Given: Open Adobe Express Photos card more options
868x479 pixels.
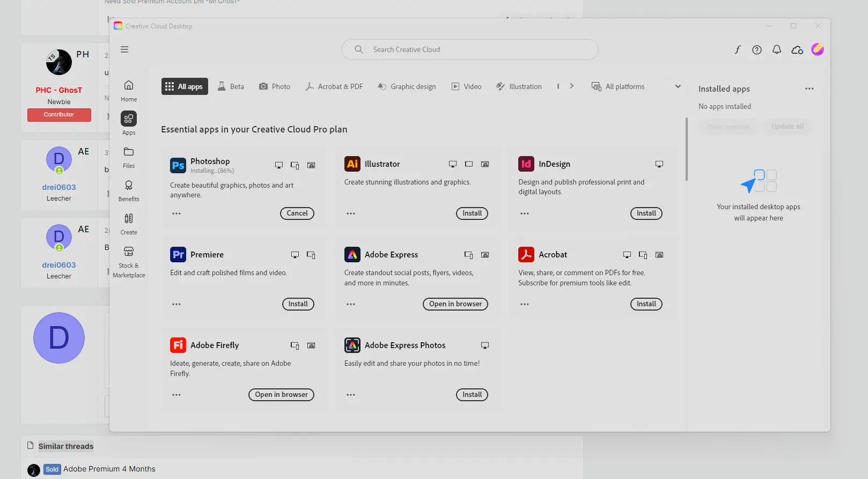Looking at the screenshot, I should pyautogui.click(x=351, y=395).
